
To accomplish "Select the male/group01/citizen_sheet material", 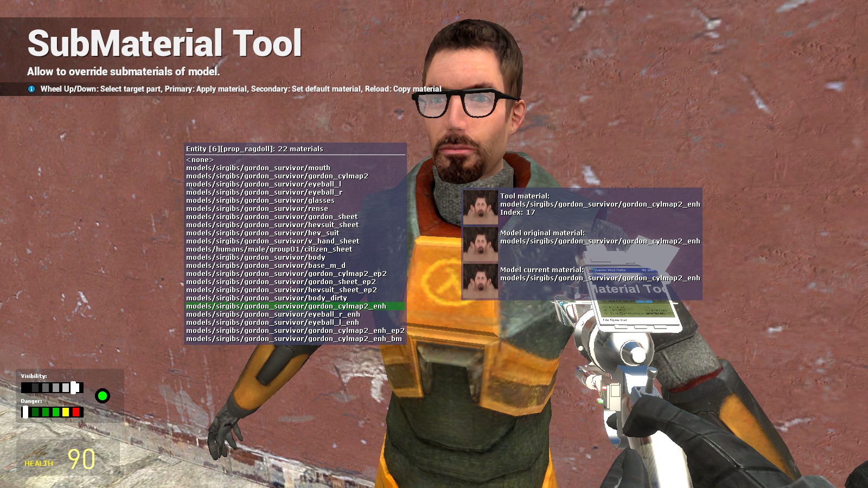I will (295, 249).
